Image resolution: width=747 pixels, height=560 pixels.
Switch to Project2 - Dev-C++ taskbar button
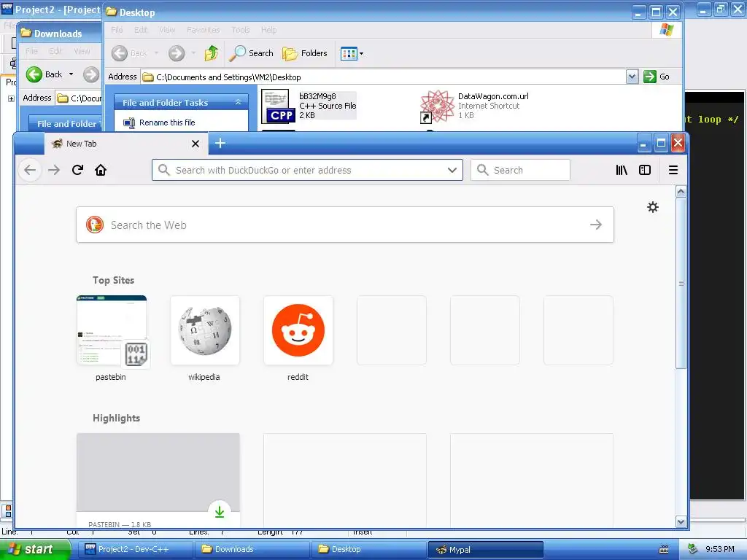coord(136,550)
